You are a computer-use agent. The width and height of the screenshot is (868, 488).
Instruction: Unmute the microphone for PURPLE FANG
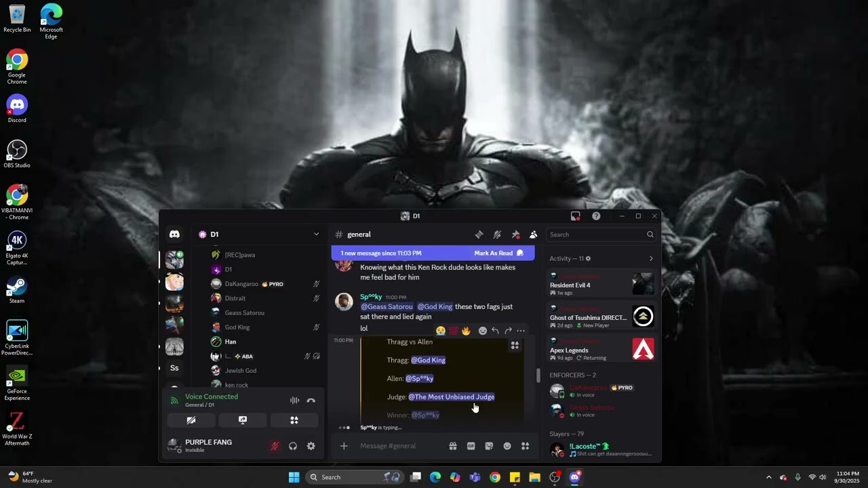275,446
